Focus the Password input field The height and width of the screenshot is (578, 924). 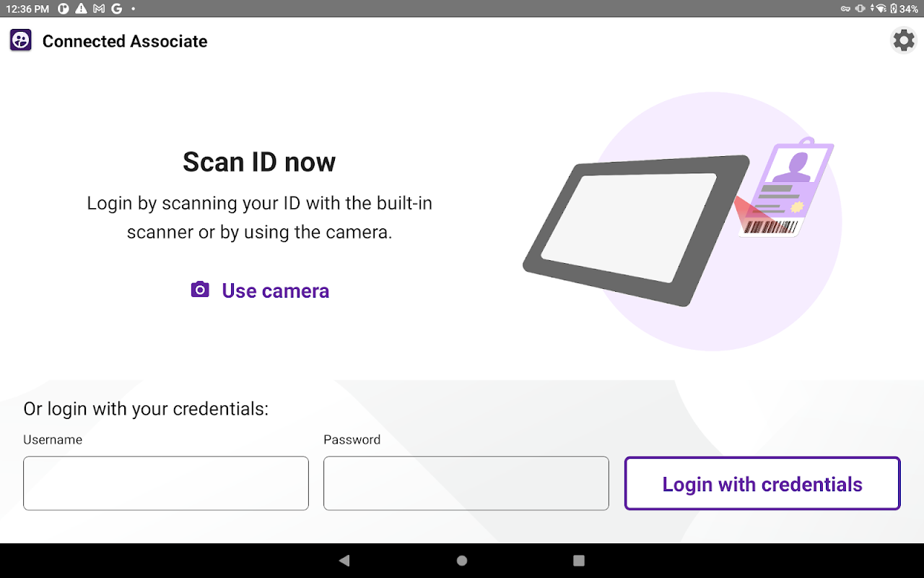tap(466, 483)
